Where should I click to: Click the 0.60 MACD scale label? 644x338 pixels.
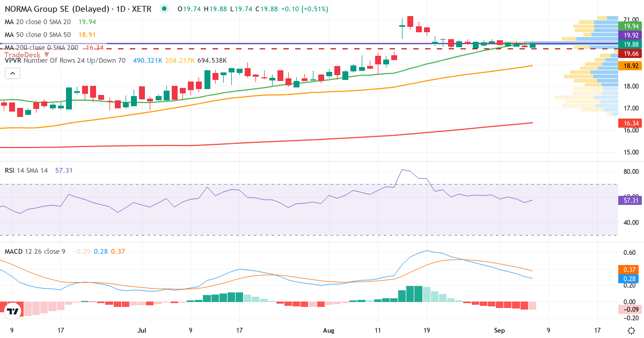631,252
